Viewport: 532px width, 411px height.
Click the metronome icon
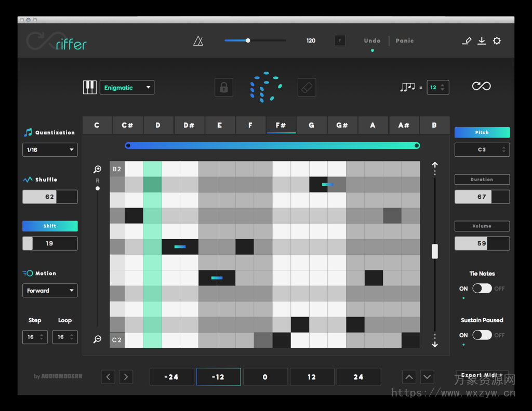[199, 40]
